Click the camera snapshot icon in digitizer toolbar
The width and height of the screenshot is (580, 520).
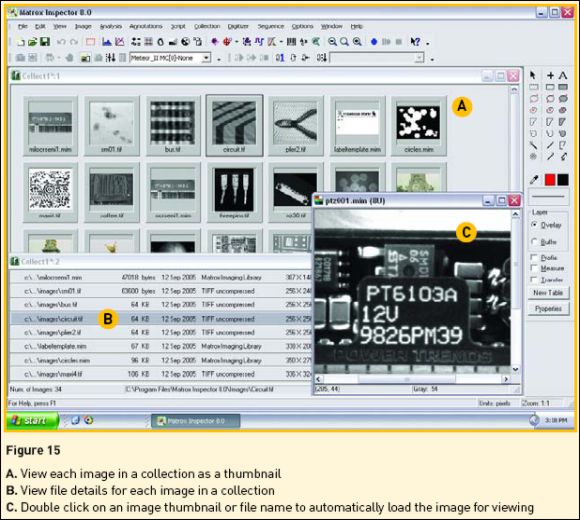point(21,58)
